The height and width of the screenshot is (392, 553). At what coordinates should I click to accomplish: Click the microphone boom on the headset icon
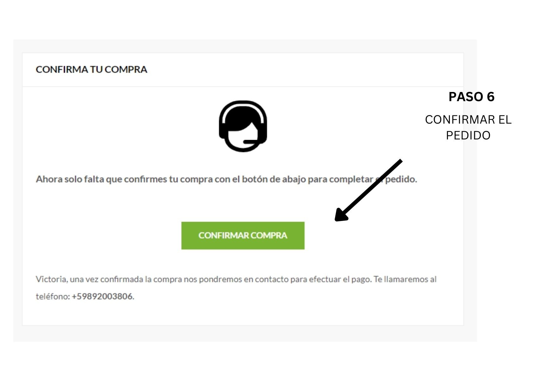pyautogui.click(x=252, y=142)
